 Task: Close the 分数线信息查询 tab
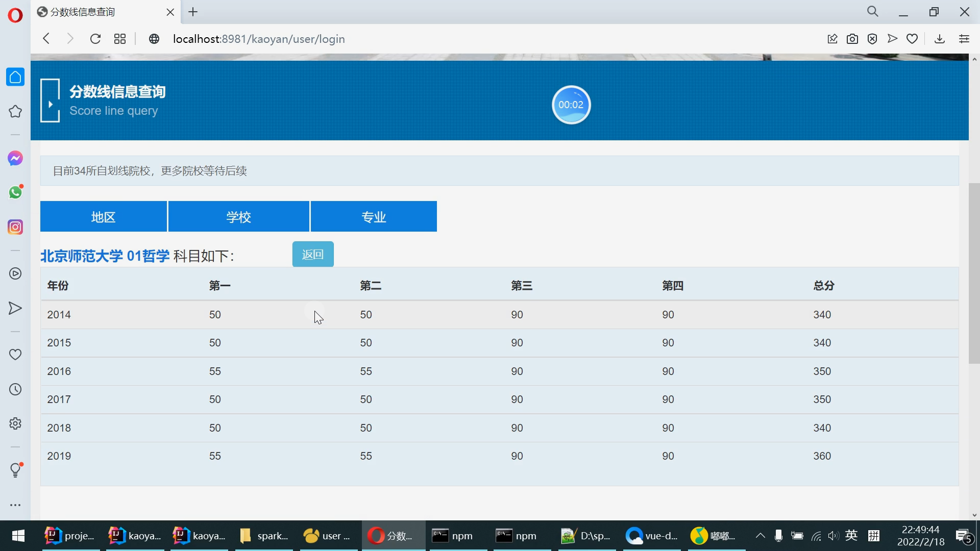(x=170, y=12)
